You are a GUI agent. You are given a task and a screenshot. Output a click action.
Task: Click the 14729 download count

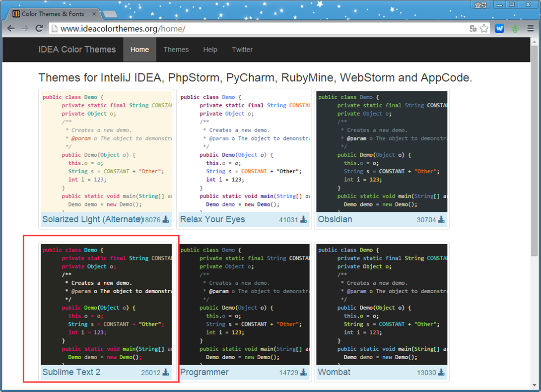288,373
